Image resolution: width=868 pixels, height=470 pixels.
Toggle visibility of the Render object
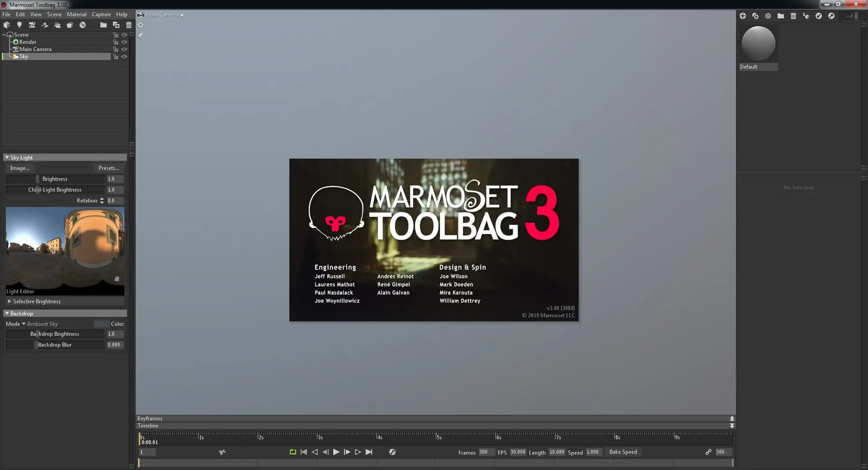click(124, 42)
